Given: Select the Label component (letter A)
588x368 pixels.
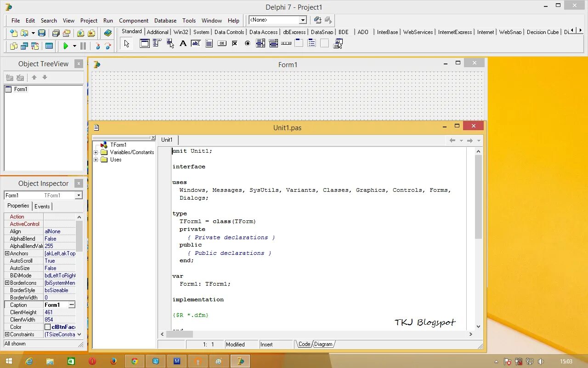Looking at the screenshot, I should [183, 44].
